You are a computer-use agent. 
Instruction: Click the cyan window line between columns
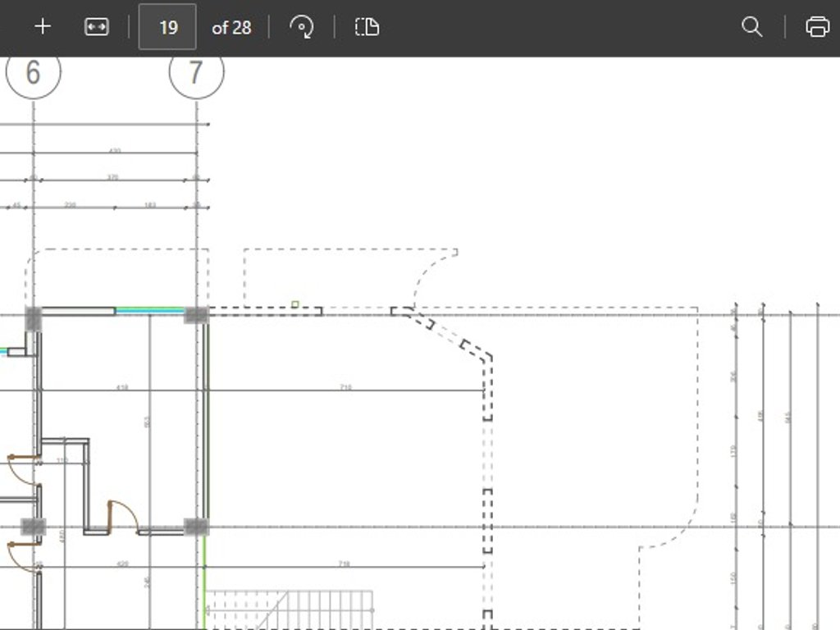(x=149, y=311)
